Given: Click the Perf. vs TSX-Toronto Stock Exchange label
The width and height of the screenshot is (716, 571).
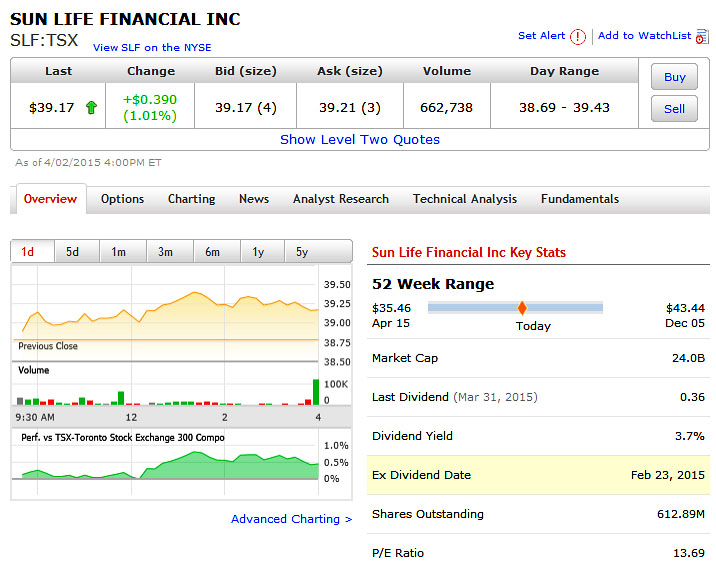Looking at the screenshot, I should [x=123, y=438].
